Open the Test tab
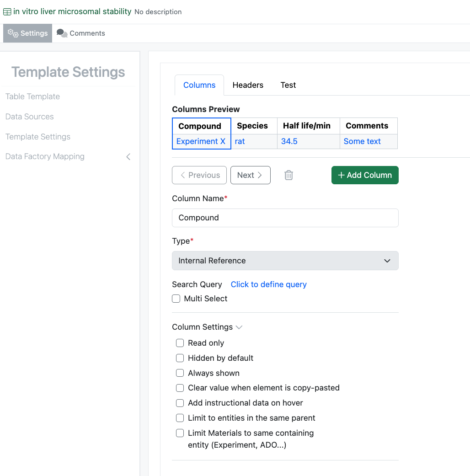This screenshot has height=476, width=470. (x=288, y=85)
